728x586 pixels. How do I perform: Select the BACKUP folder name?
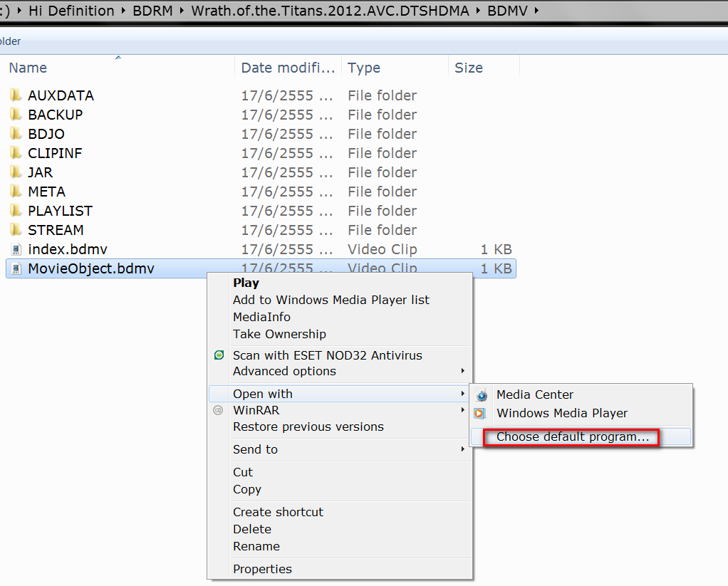point(56,115)
